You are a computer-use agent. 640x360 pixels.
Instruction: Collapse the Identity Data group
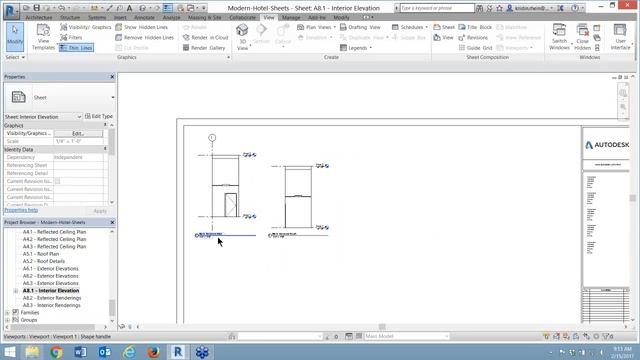tap(105, 149)
